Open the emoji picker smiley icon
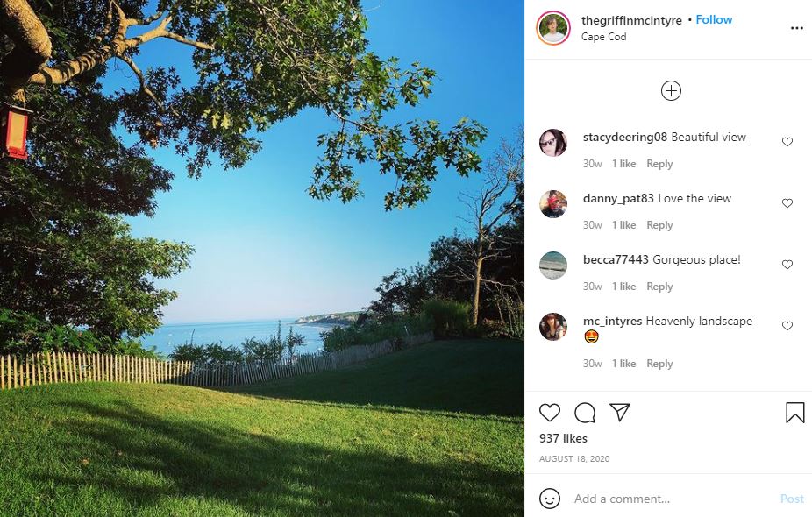Image resolution: width=812 pixels, height=517 pixels. point(550,499)
